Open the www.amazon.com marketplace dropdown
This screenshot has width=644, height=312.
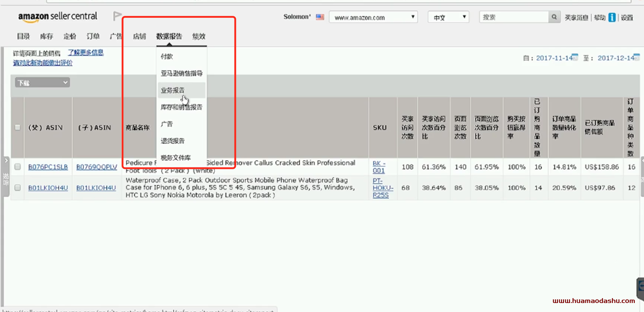pos(373,17)
